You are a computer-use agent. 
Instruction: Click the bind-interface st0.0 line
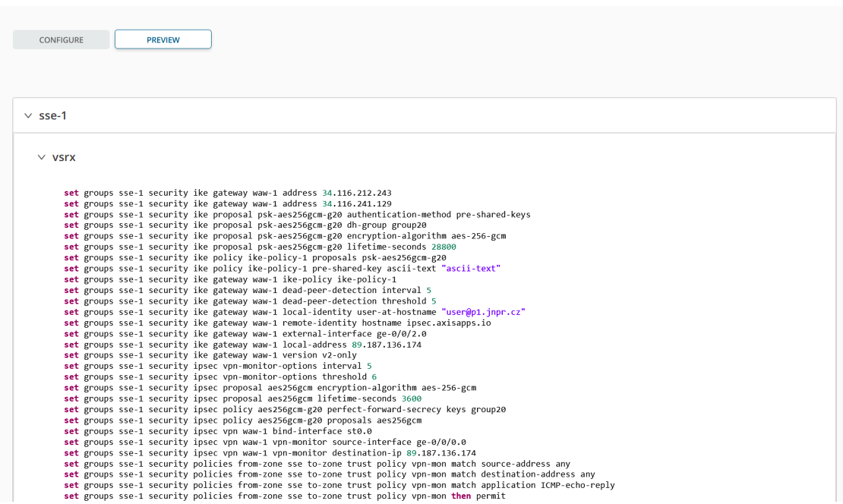coord(218,431)
